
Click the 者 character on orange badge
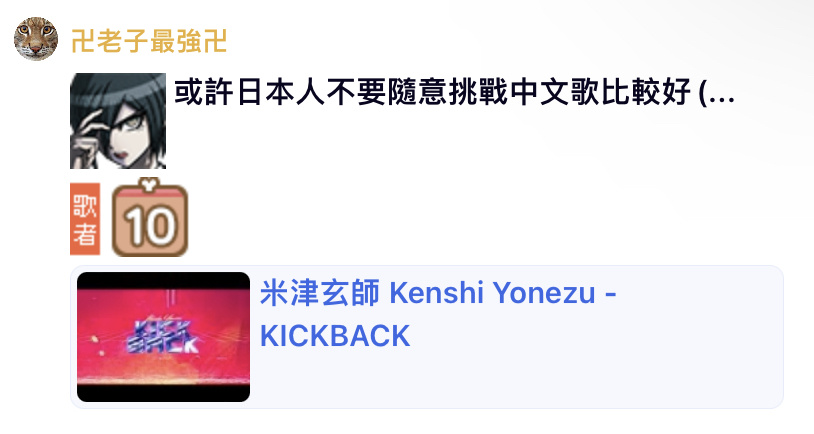coord(85,234)
